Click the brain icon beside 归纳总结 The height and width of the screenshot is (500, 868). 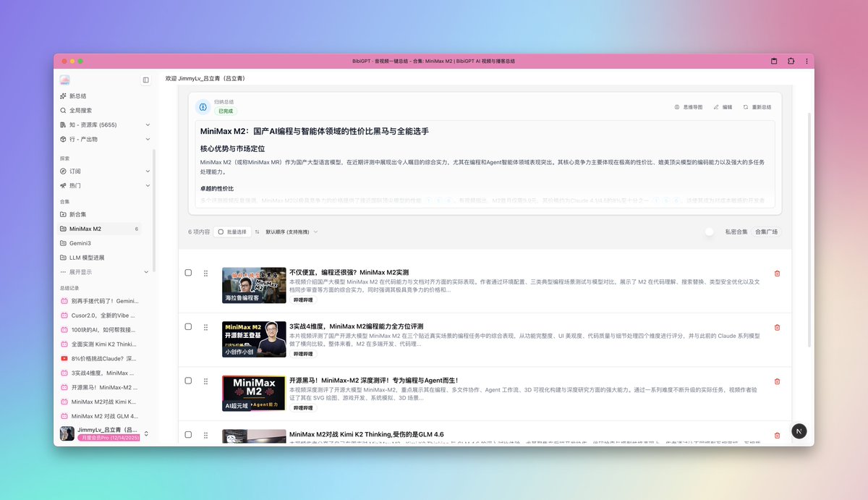(203, 107)
